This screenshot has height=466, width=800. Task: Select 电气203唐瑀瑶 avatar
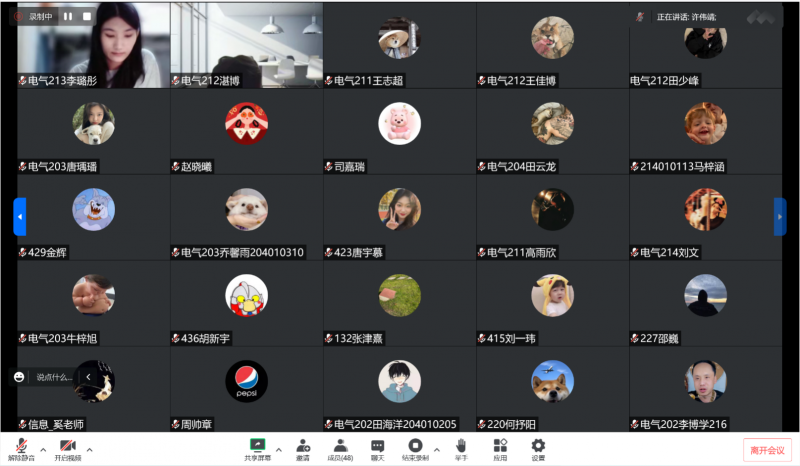(93, 124)
